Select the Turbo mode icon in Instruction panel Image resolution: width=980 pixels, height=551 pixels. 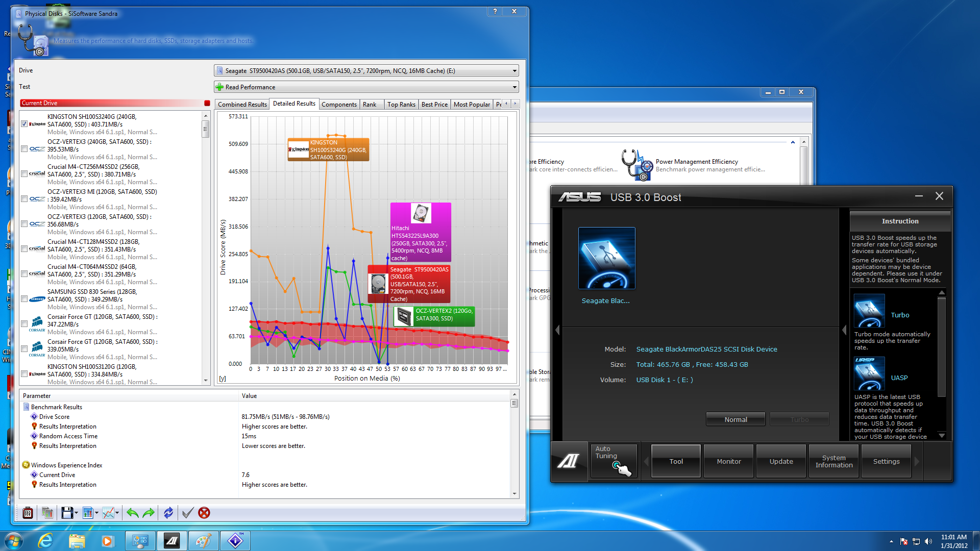pos(869,311)
